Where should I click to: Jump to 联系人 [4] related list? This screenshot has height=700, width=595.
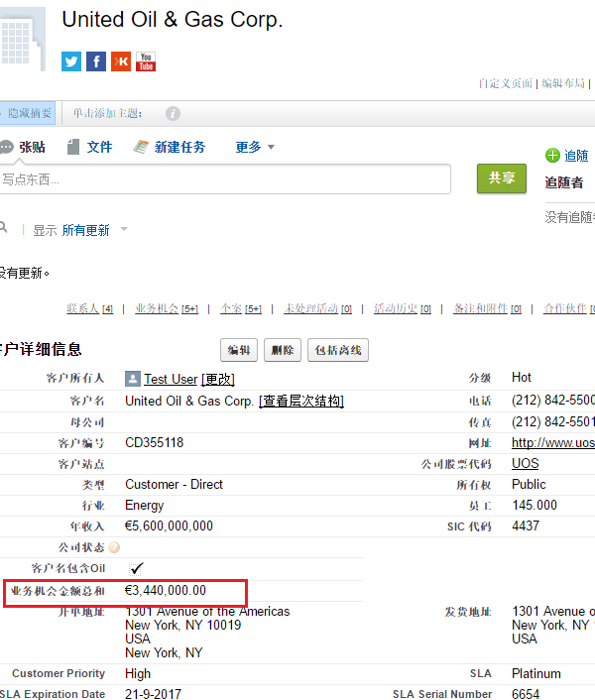click(x=89, y=308)
